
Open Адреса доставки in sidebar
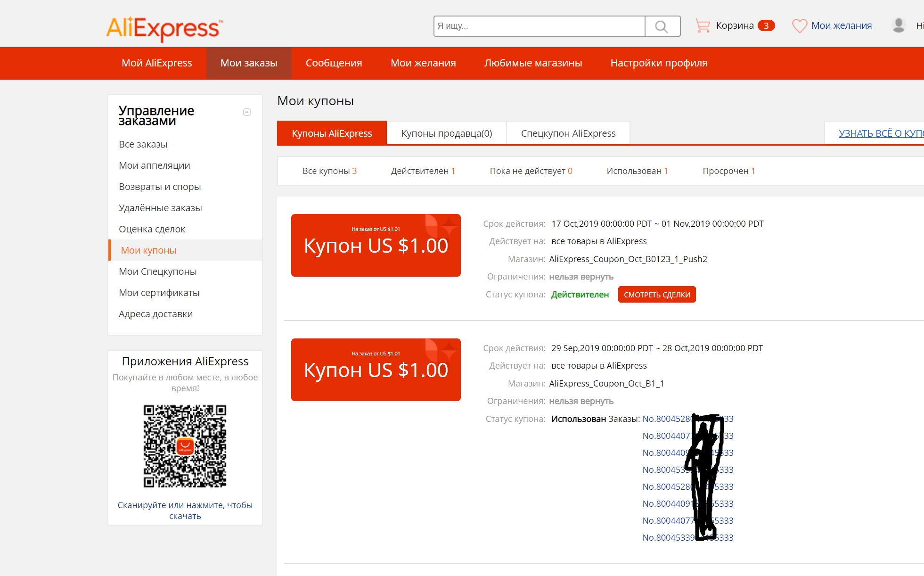click(x=156, y=314)
